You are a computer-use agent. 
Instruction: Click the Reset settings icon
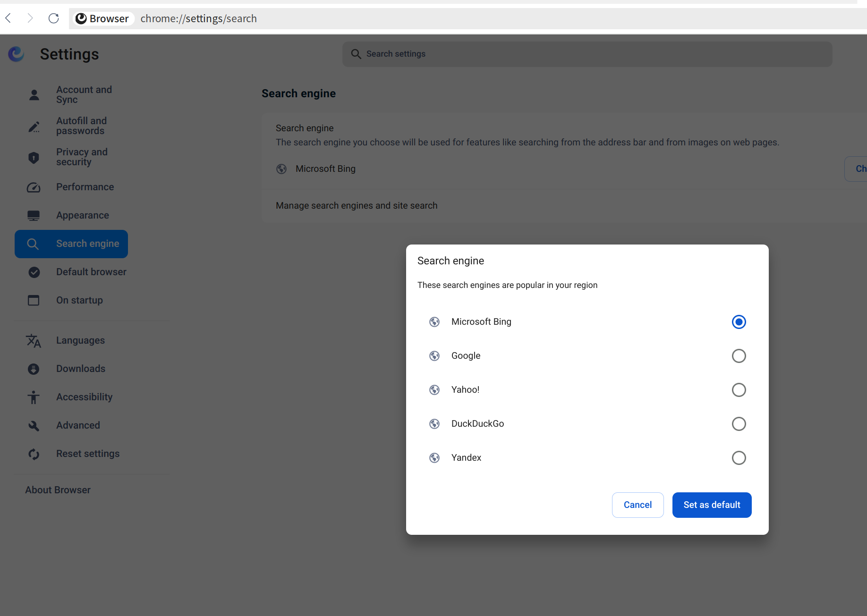click(34, 454)
